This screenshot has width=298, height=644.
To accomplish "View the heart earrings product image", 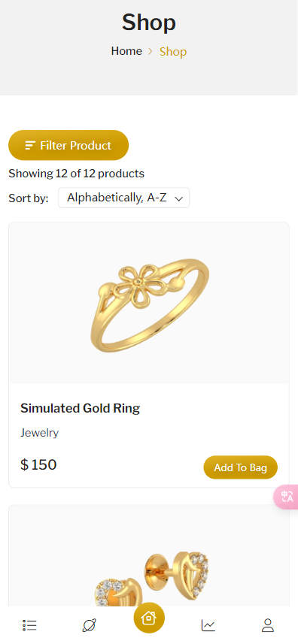I will point(149,555).
